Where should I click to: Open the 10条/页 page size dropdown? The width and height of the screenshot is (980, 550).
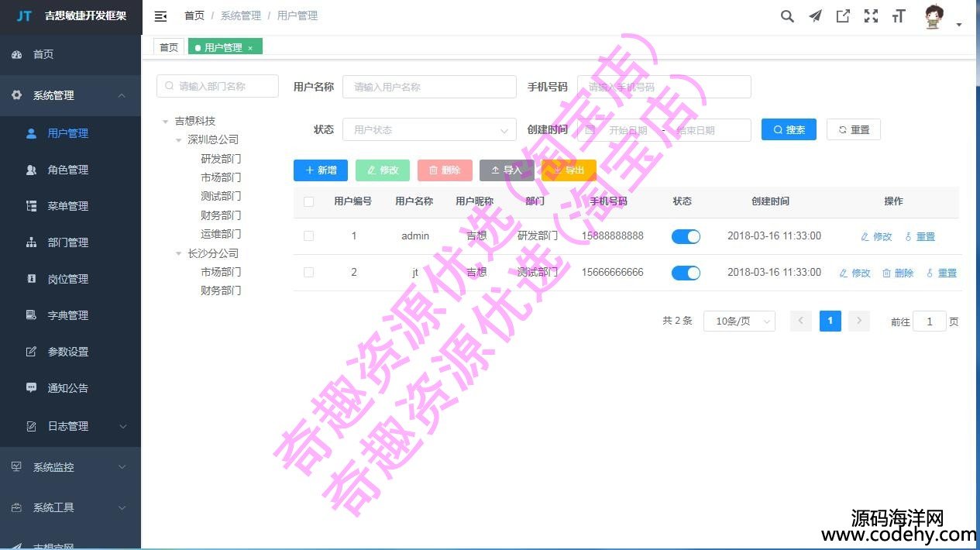coord(739,321)
